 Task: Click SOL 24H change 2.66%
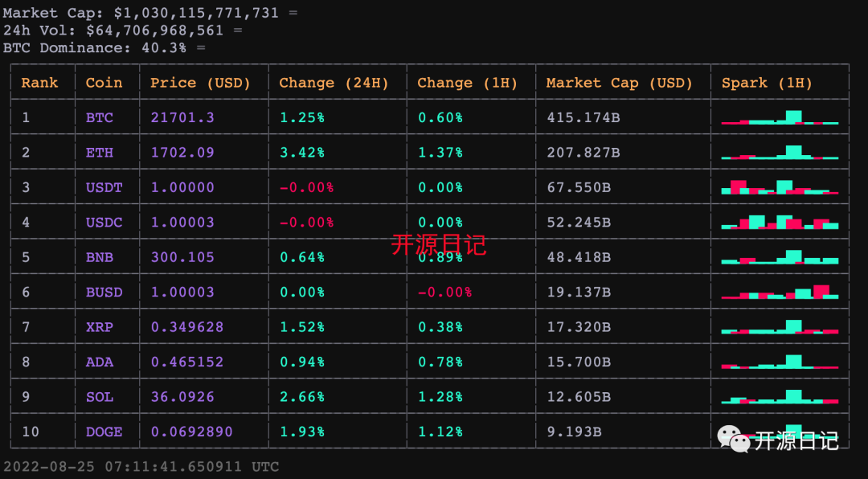302,397
